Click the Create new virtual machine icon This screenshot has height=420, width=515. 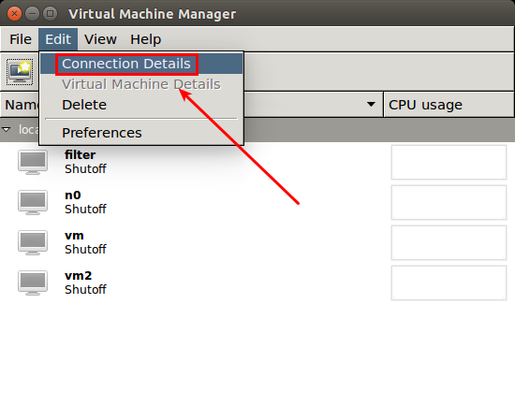click(x=20, y=71)
